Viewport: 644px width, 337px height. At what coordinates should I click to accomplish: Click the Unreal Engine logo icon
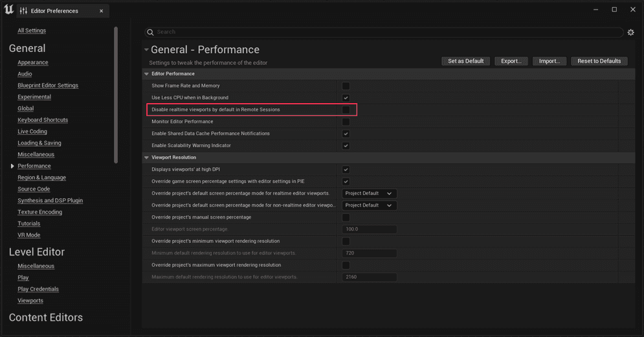click(x=8, y=10)
